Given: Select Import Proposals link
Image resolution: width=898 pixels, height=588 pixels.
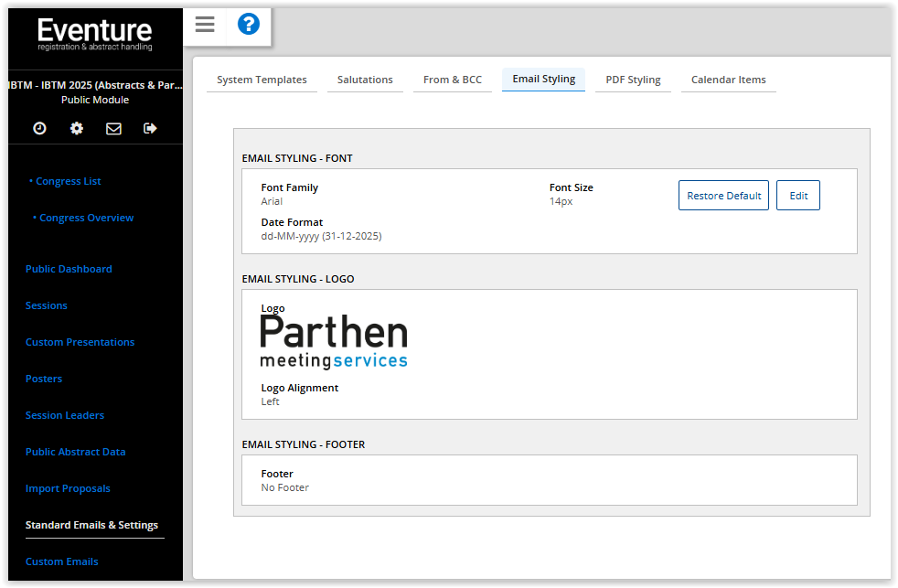Looking at the screenshot, I should point(68,489).
